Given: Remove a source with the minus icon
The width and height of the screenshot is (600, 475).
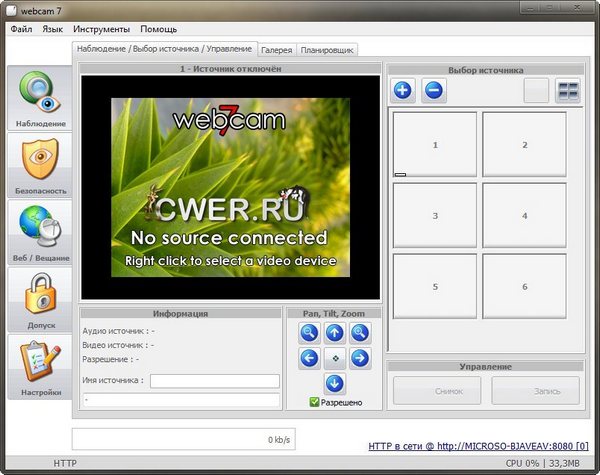Looking at the screenshot, I should pyautogui.click(x=433, y=90).
